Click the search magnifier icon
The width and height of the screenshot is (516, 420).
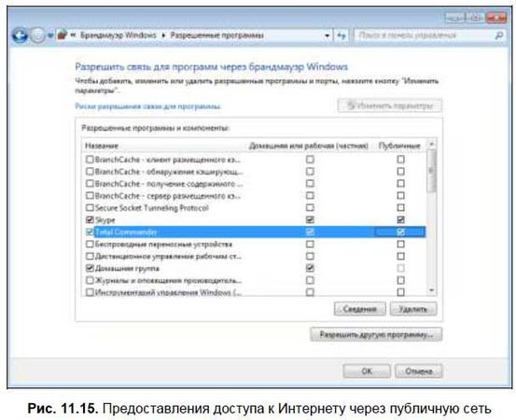tap(499, 35)
